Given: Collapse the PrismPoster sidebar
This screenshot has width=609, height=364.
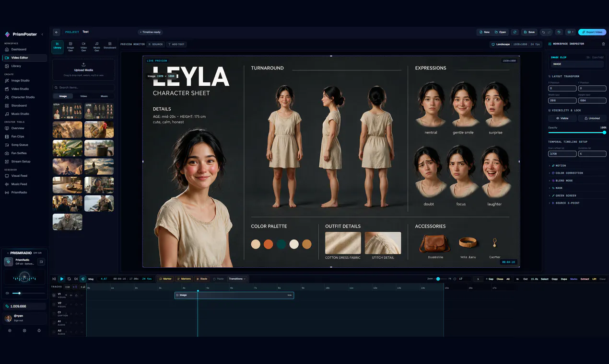Looking at the screenshot, I should 42,34.
